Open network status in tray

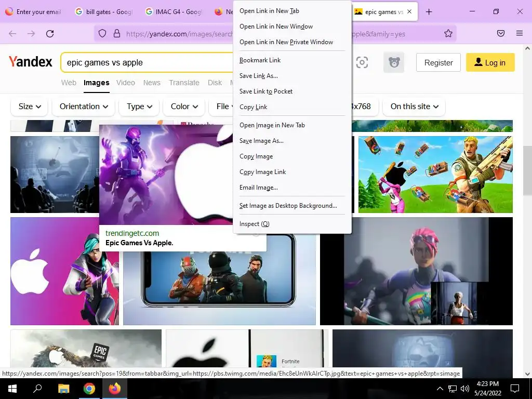453,389
